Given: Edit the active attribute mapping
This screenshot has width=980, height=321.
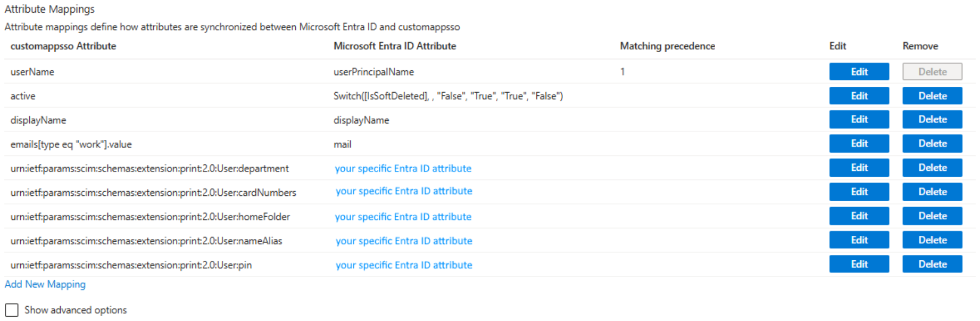Looking at the screenshot, I should point(859,96).
